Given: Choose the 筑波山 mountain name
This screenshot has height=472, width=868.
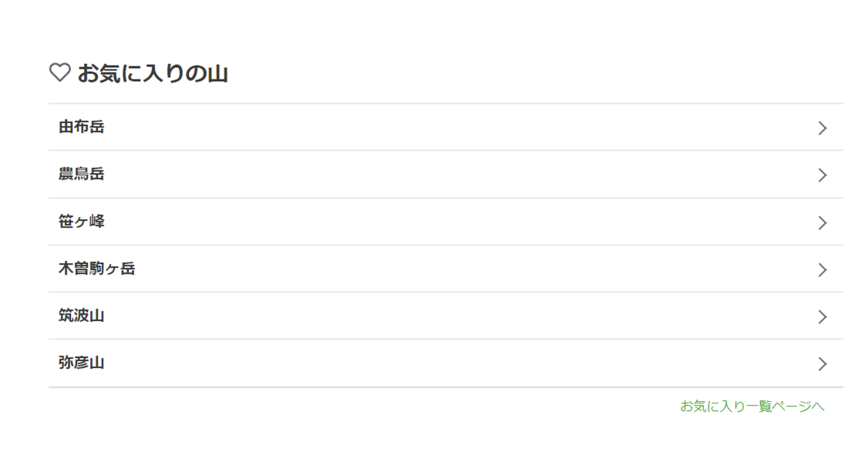Looking at the screenshot, I should pos(82,316).
